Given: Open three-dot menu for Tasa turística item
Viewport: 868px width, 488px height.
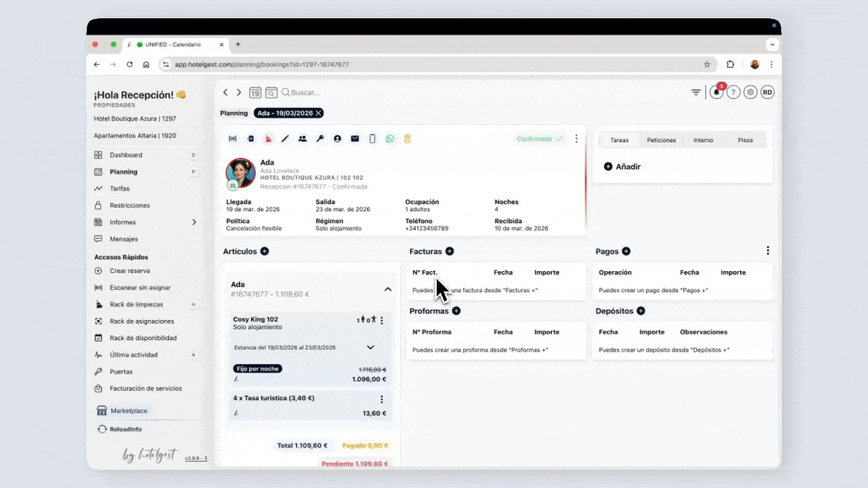Looking at the screenshot, I should coord(382,399).
